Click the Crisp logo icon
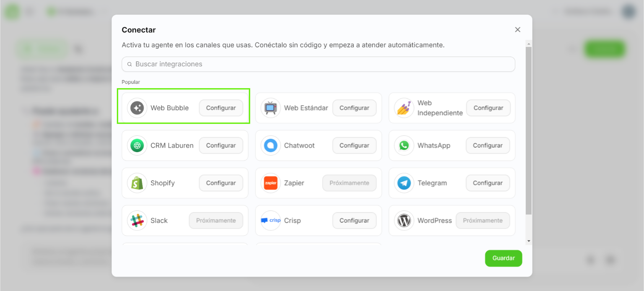Screen dimensions: 644x291 coord(270,221)
